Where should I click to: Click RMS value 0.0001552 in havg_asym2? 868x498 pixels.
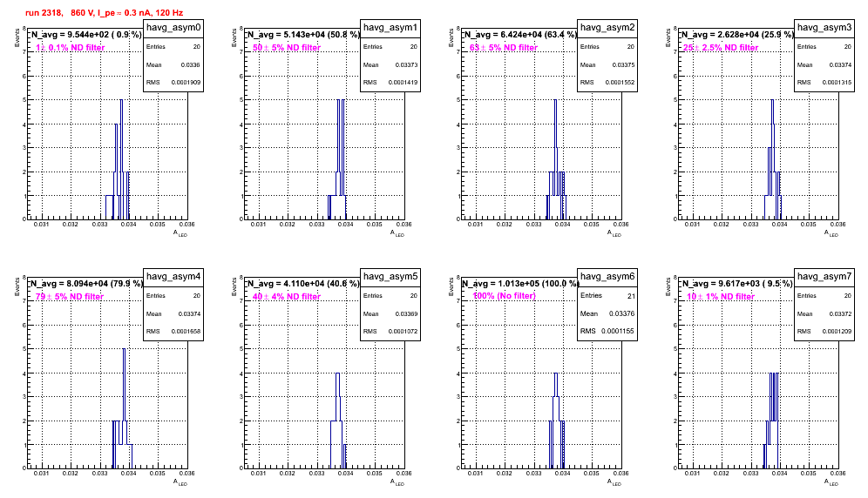click(620, 83)
